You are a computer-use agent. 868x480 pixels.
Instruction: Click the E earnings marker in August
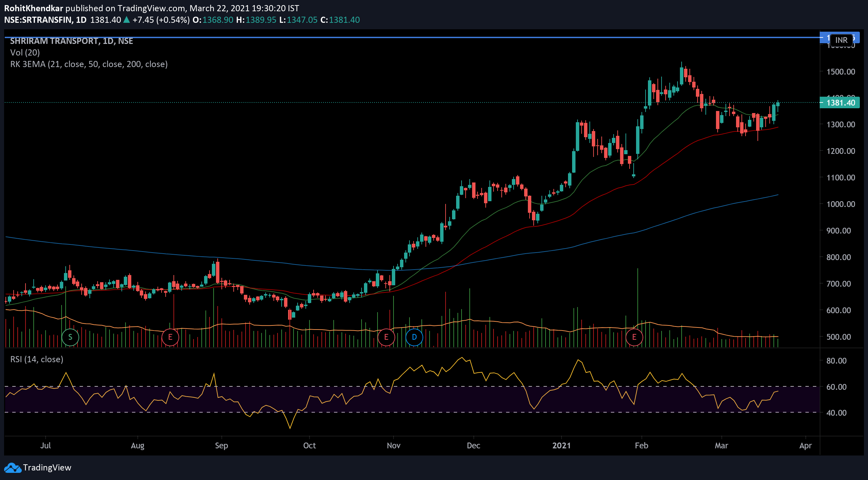click(170, 337)
